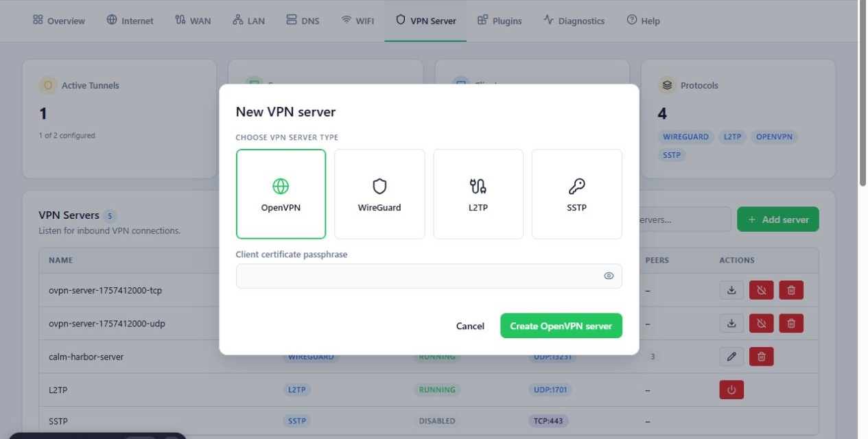This screenshot has width=868, height=439.
Task: Click the calm-harbor-server name
Action: [86, 357]
